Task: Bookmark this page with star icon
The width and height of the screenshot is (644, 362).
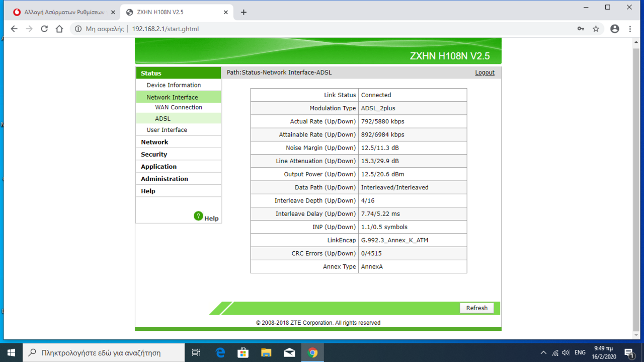Action: click(x=596, y=29)
